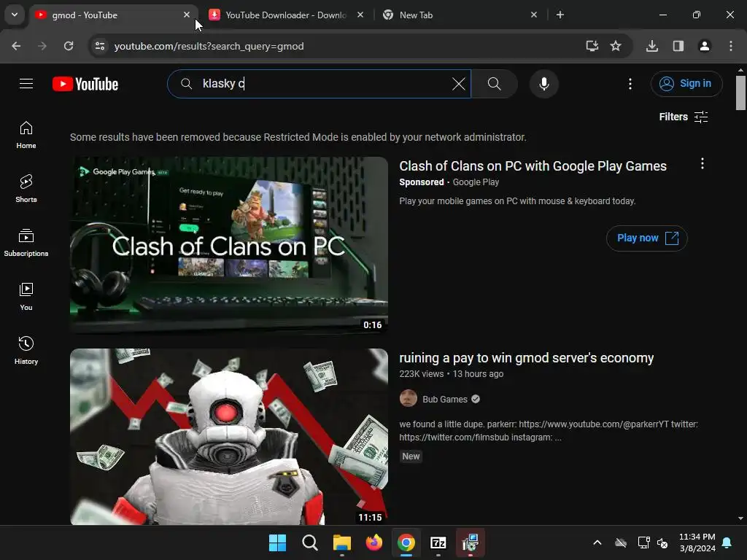
Task: Click the page vertical scrollbar thumb
Action: pyautogui.click(x=740, y=93)
